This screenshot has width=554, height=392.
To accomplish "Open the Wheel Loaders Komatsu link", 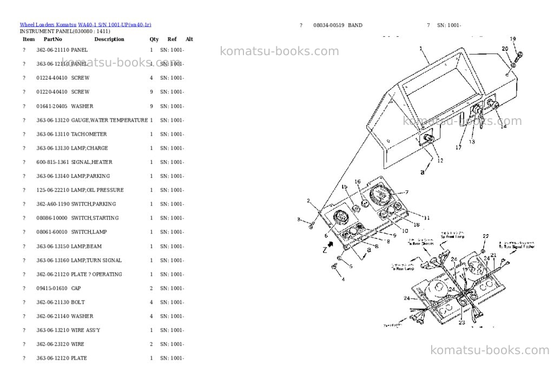I will click(48, 25).
